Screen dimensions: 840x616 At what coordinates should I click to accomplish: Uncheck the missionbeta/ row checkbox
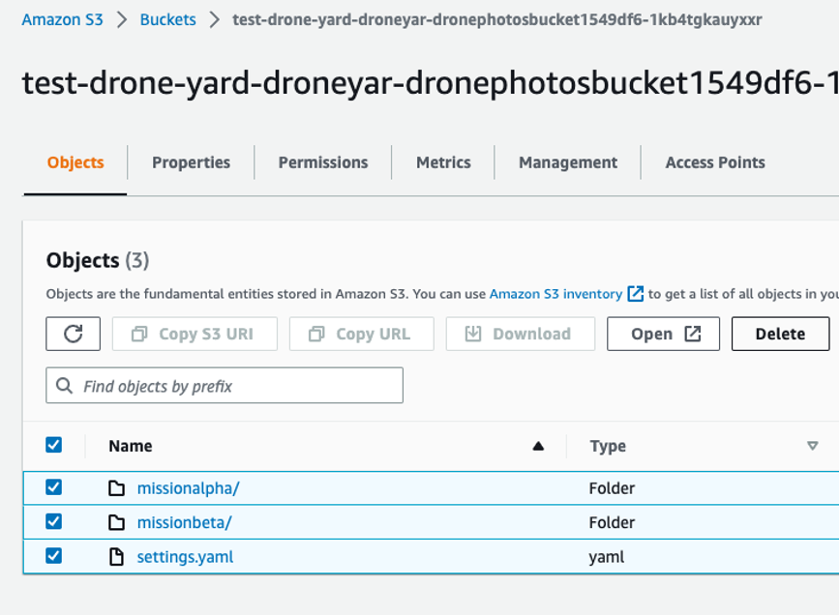pos(53,521)
